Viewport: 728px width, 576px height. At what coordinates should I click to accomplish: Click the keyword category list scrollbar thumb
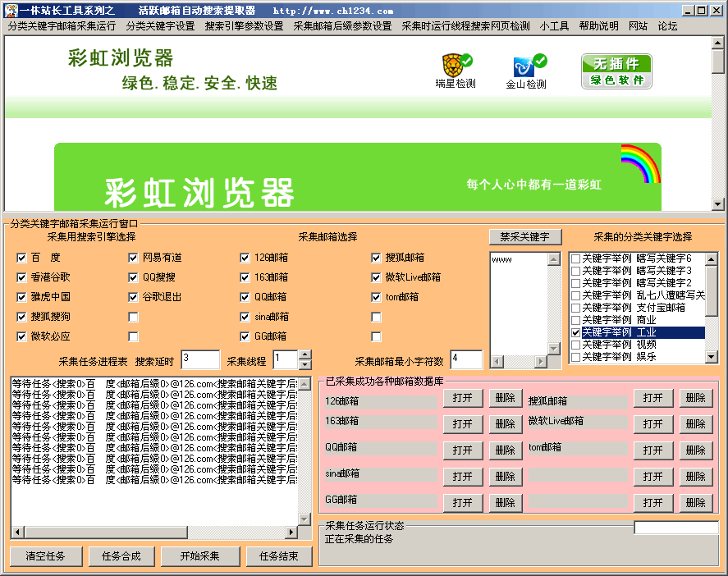click(x=712, y=290)
